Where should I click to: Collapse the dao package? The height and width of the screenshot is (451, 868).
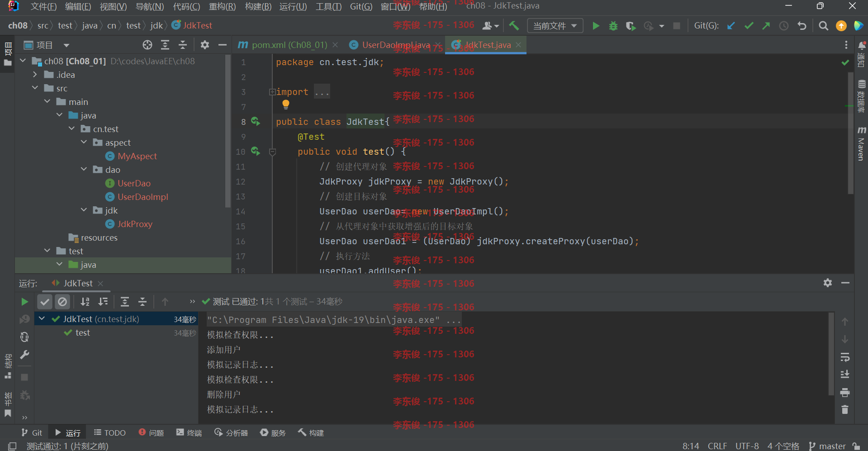click(x=84, y=170)
